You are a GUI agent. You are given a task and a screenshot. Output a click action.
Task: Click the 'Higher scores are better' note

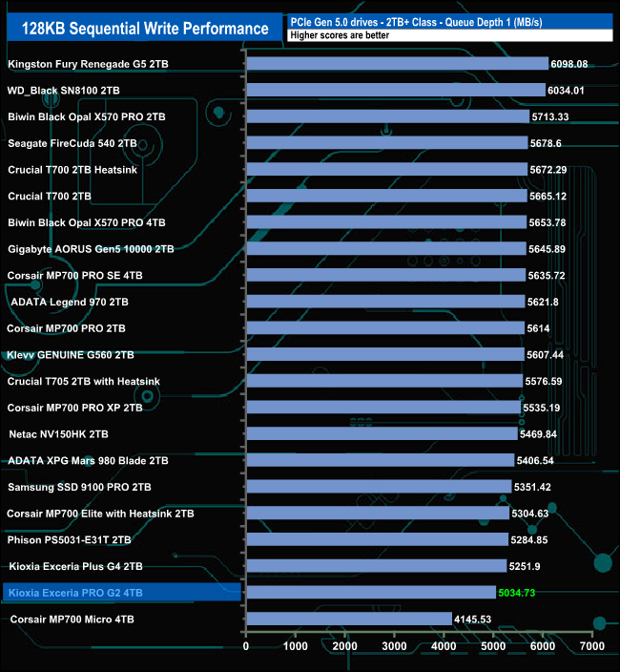[340, 35]
